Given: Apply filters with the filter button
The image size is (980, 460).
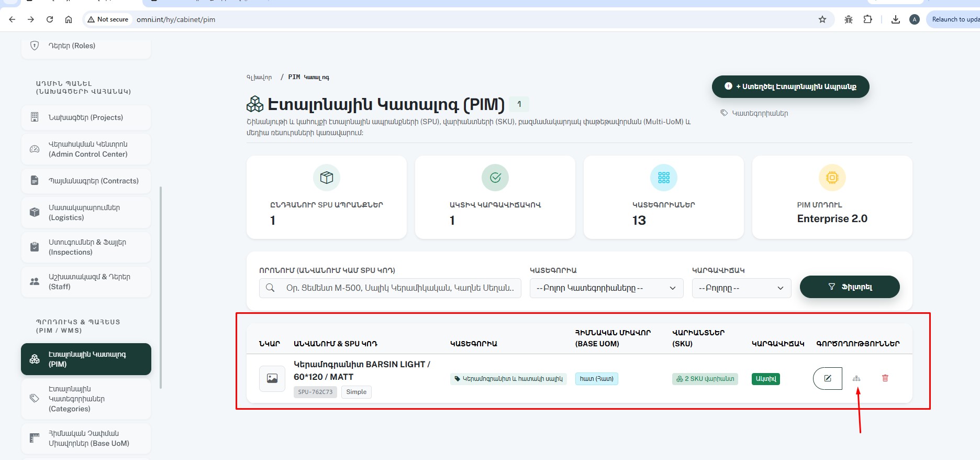Looking at the screenshot, I should click(850, 287).
